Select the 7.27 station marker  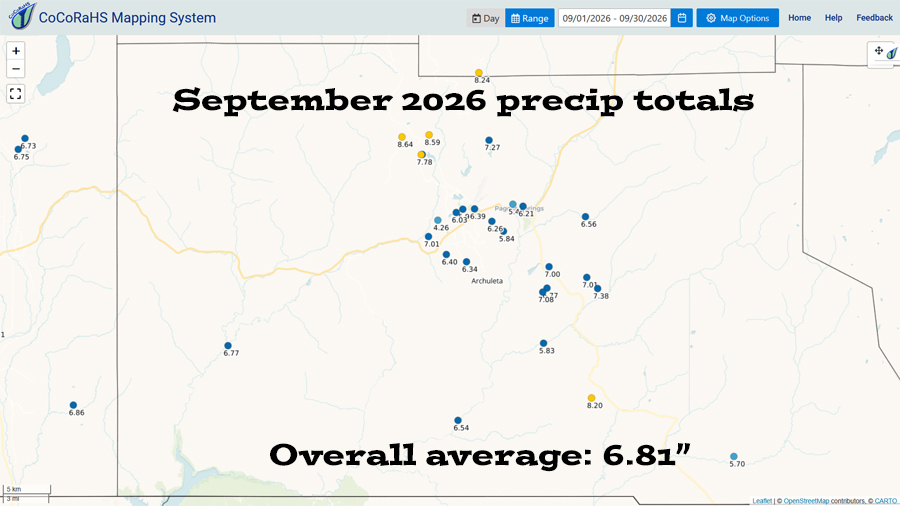tap(489, 140)
